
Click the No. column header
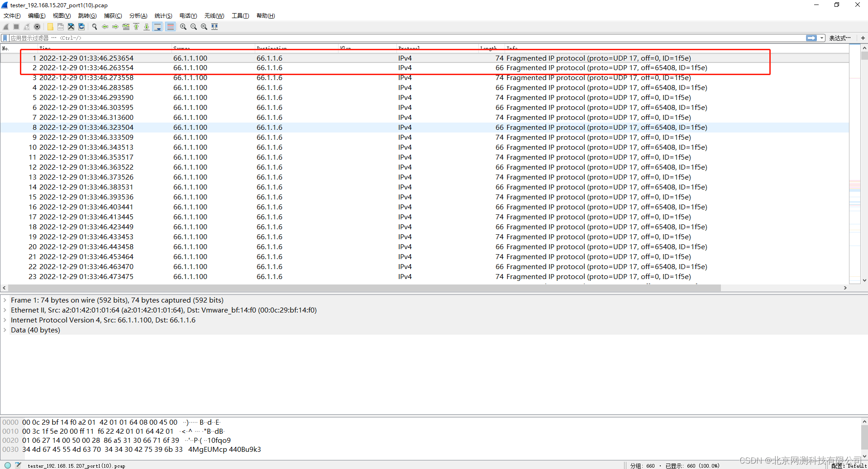click(18, 48)
